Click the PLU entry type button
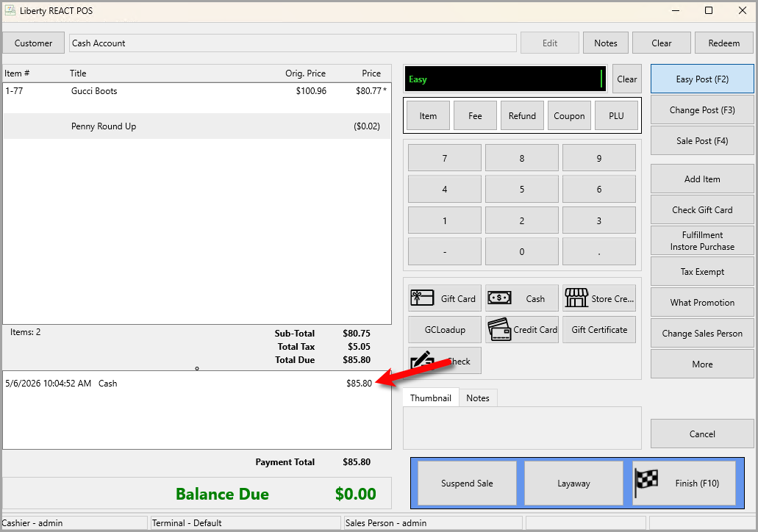The height and width of the screenshot is (532, 758). (616, 115)
